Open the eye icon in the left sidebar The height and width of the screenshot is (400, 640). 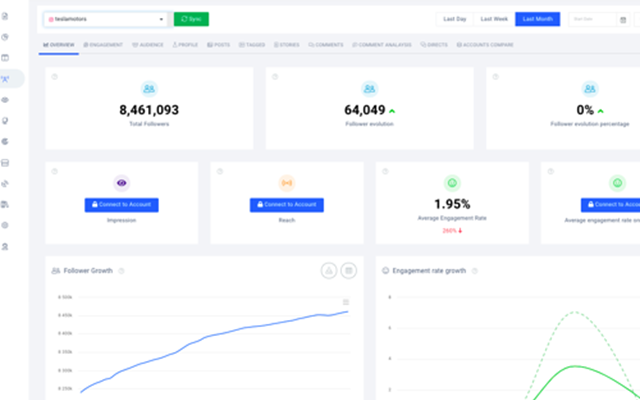[x=5, y=100]
